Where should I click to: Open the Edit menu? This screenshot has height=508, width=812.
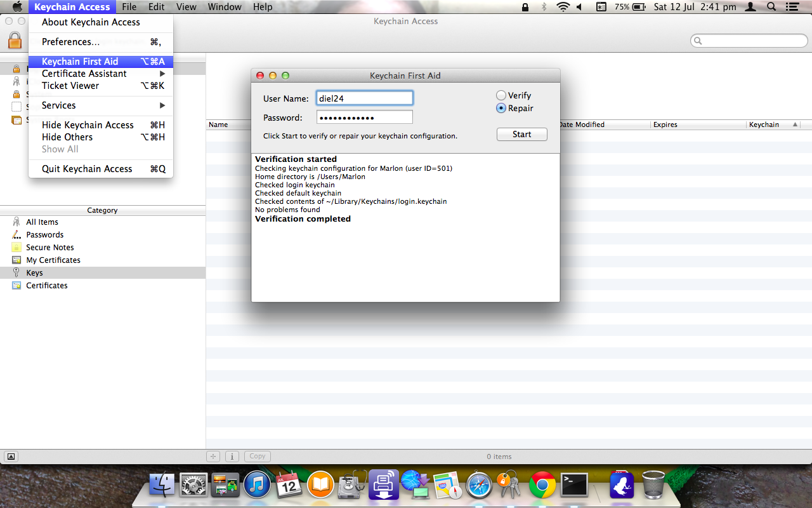157,7
